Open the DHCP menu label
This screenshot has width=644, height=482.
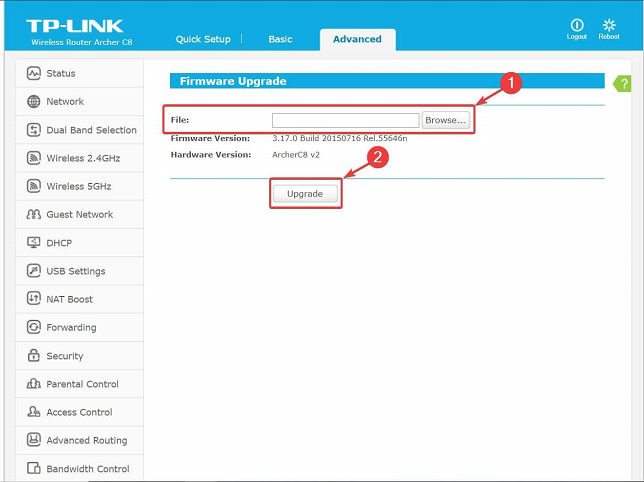click(x=59, y=243)
